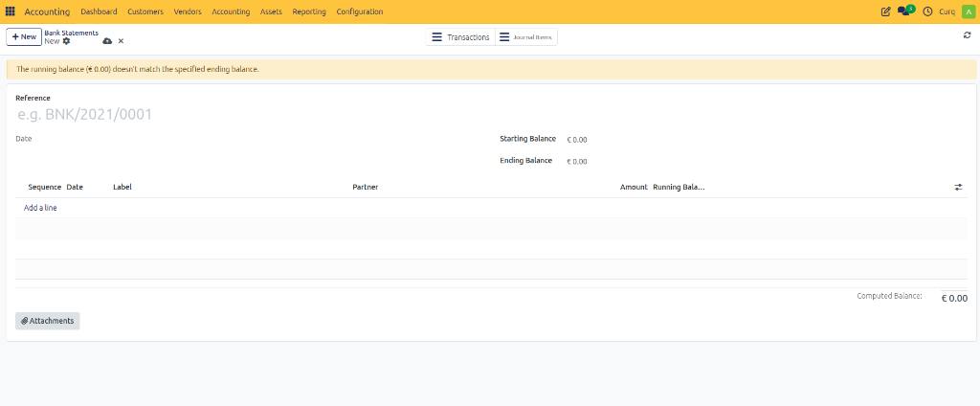Open the Transactions smart button
The image size is (980, 406).
460,37
